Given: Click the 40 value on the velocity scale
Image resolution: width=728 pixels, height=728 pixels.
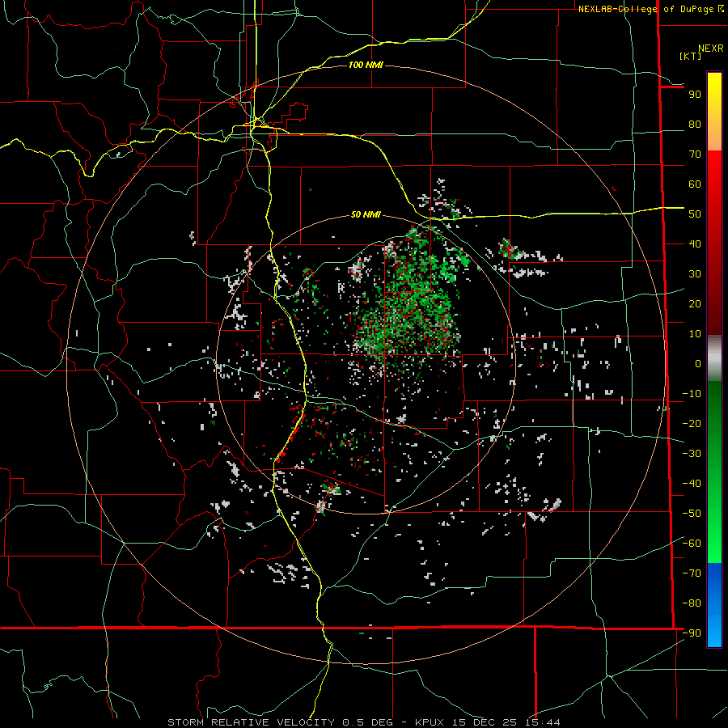Looking at the screenshot, I should point(695,244).
